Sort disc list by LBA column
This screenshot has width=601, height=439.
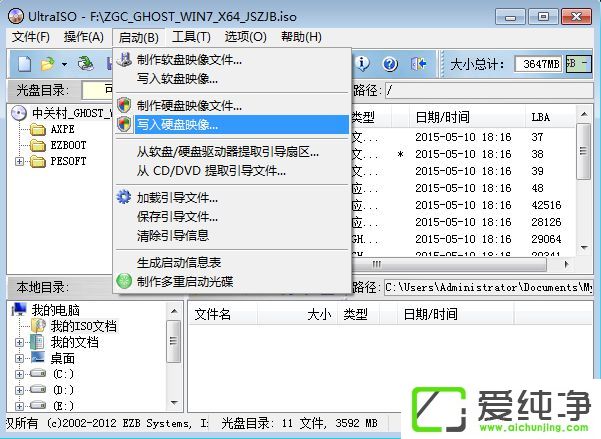click(550, 117)
